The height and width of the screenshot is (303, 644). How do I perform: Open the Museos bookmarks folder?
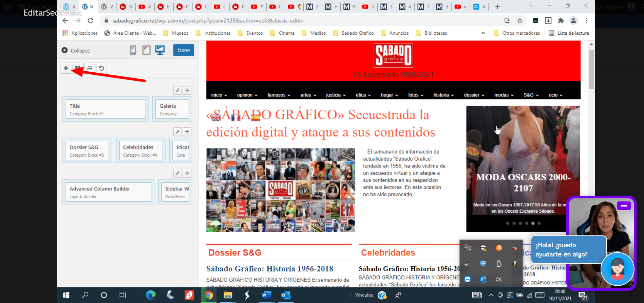pos(176,33)
